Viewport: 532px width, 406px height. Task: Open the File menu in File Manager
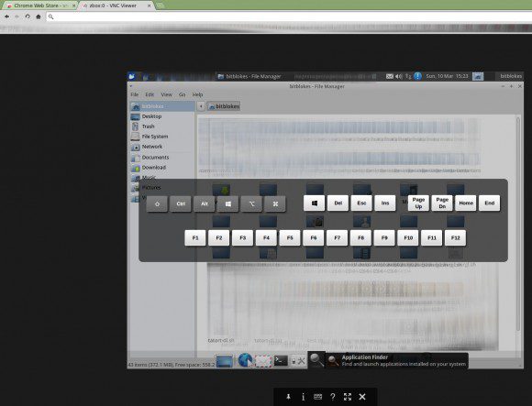[x=134, y=94]
